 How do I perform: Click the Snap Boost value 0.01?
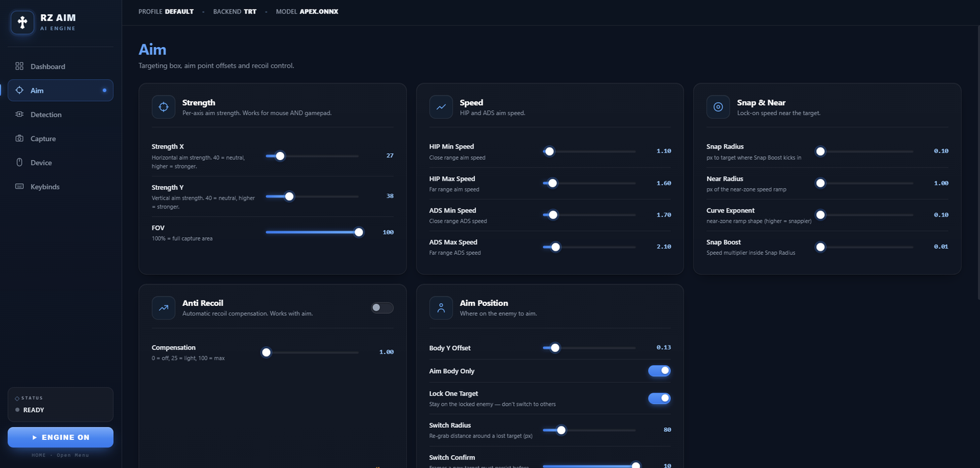pos(941,247)
